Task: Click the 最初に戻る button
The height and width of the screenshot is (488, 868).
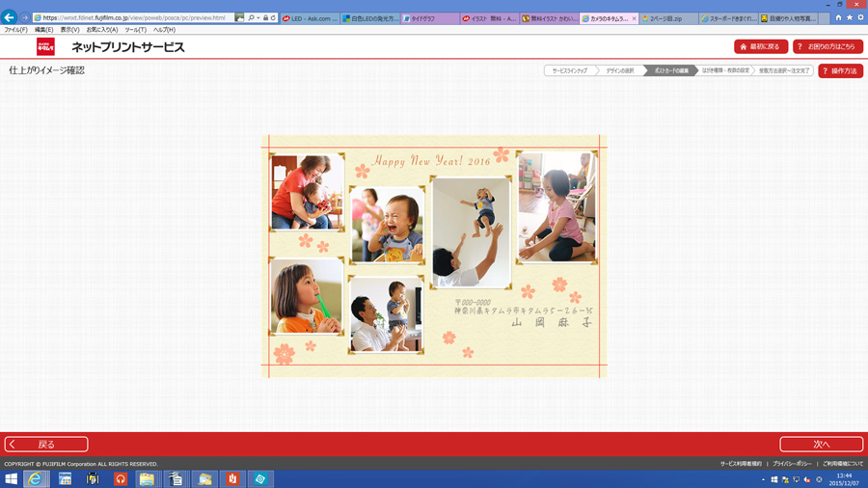Action: (761, 46)
